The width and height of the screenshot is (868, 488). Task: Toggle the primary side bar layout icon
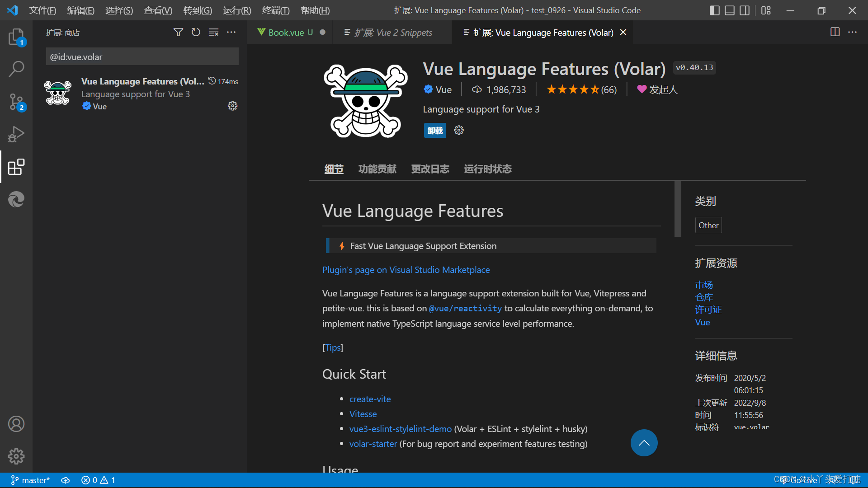coord(715,10)
